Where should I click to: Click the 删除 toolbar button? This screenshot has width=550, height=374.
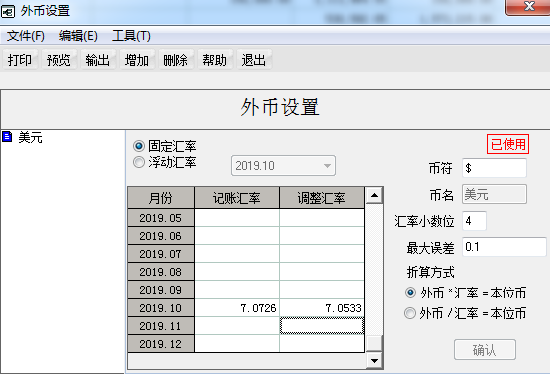176,60
